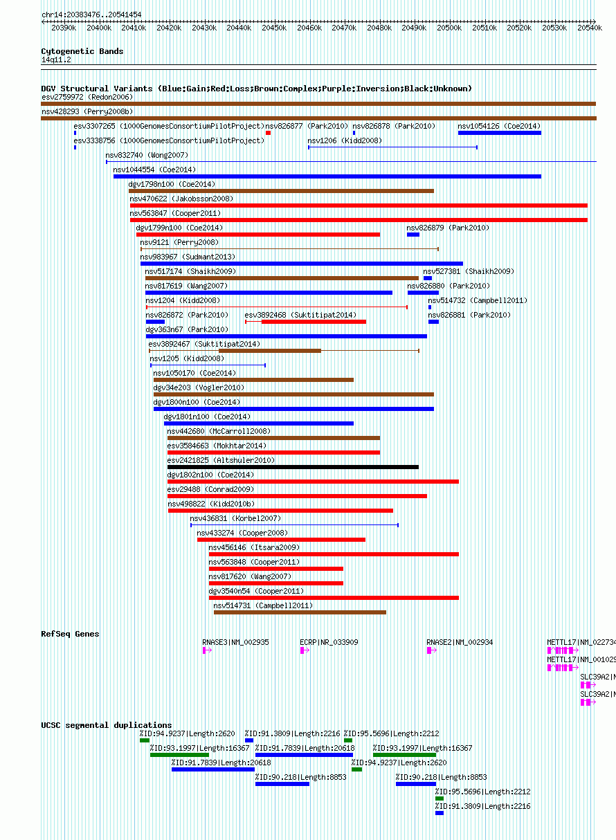Select dgv1800n100 (Coe2014) label
This screenshot has width=616, height=840.
coord(197,402)
